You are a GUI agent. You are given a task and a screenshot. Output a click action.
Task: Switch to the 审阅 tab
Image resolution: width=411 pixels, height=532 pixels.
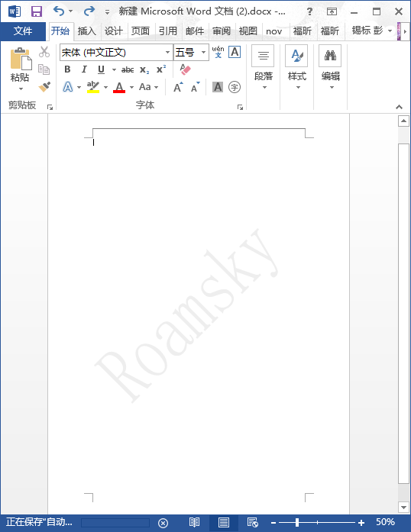coord(222,31)
